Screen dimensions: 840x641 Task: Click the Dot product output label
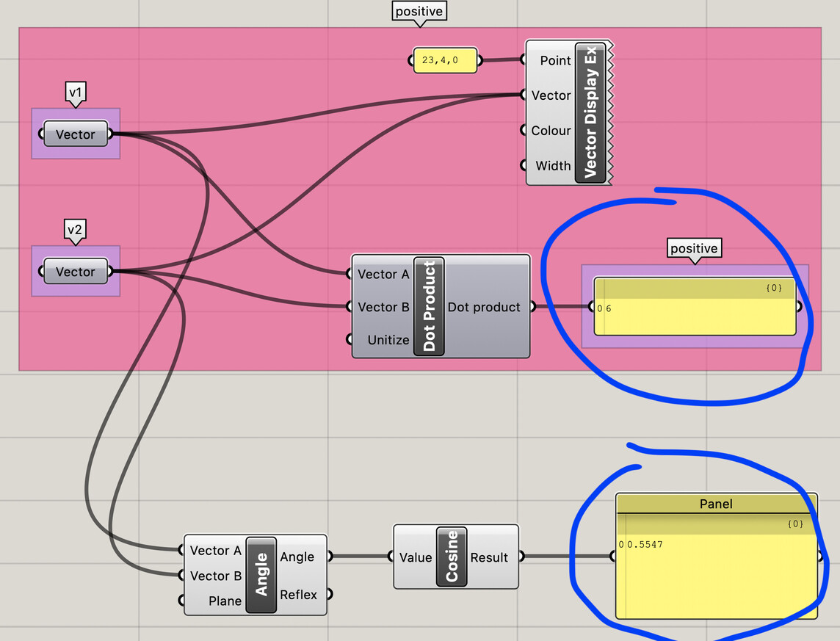point(484,307)
